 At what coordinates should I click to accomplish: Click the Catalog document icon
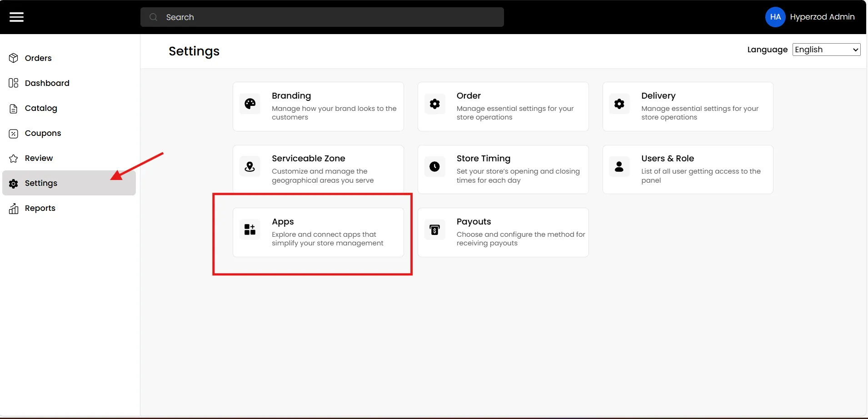pos(14,108)
